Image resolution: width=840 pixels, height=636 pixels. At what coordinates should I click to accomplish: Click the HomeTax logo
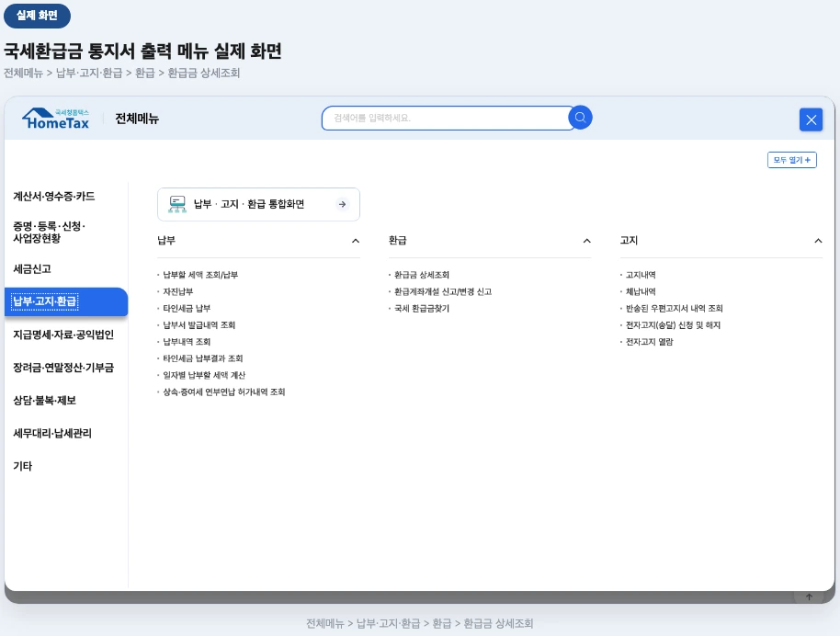point(56,119)
